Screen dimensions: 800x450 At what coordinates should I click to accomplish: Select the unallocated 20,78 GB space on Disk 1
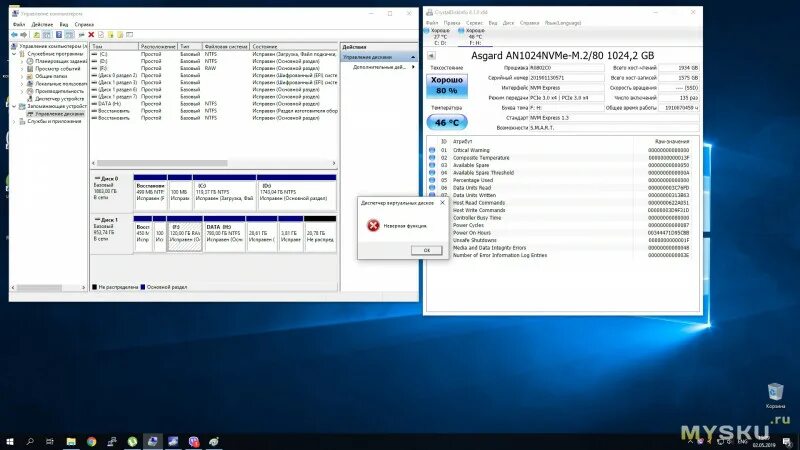tap(320, 236)
